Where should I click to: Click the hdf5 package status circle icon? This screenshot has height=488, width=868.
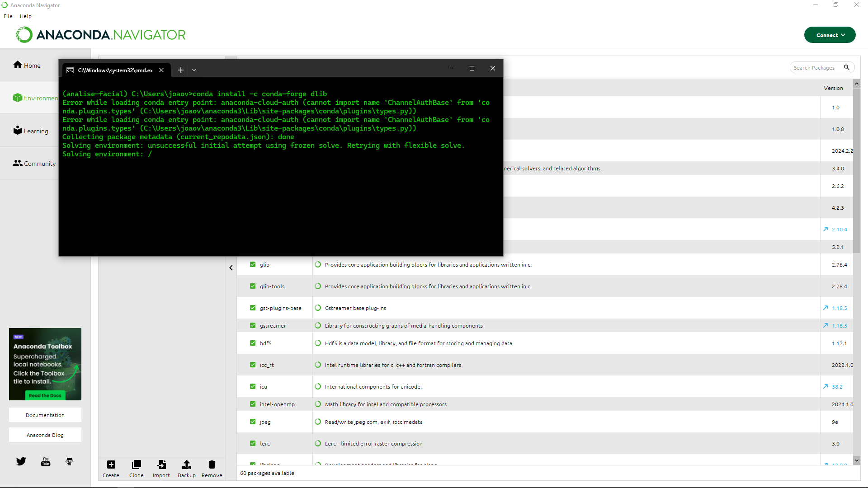(x=318, y=343)
